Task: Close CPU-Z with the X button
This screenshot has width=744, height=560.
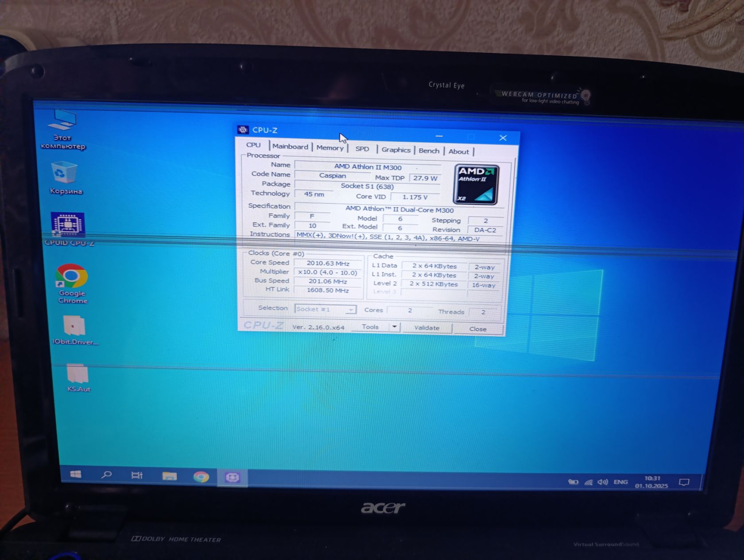Action: (x=503, y=138)
